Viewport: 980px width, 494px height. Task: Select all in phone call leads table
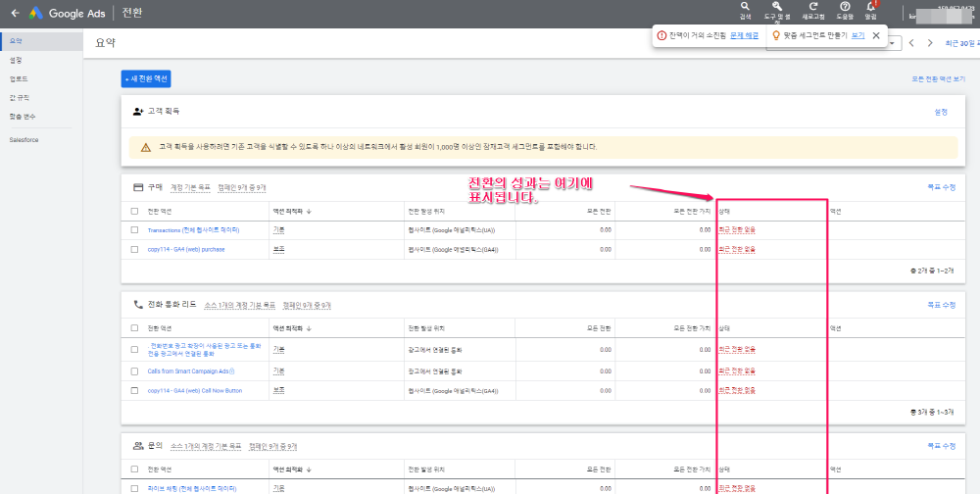tap(134, 328)
